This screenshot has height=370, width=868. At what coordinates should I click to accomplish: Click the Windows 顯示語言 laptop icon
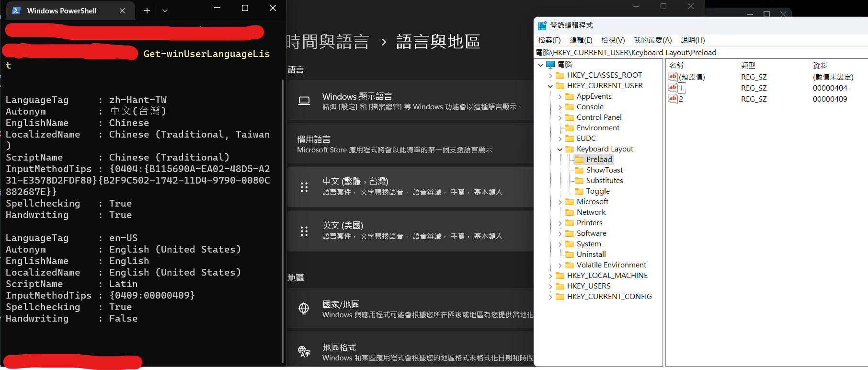click(304, 101)
